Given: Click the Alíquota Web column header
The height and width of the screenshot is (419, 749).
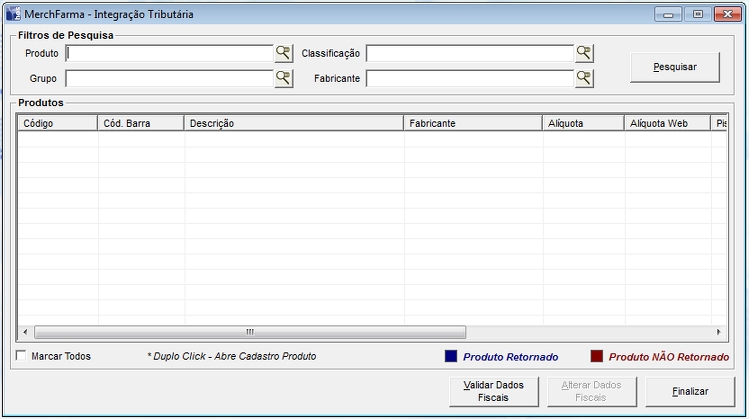Looking at the screenshot, I should 665,123.
